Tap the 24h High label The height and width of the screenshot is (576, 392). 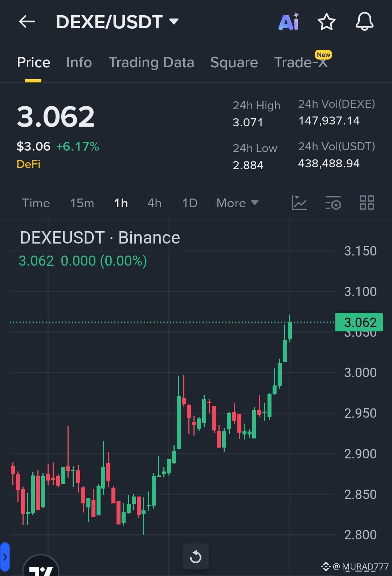click(x=256, y=105)
